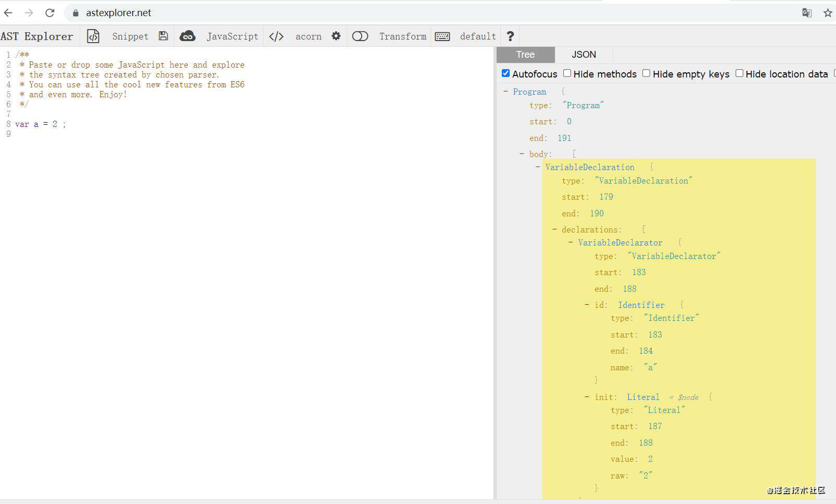Click the parser code brackets icon
836x504 pixels.
tap(276, 36)
